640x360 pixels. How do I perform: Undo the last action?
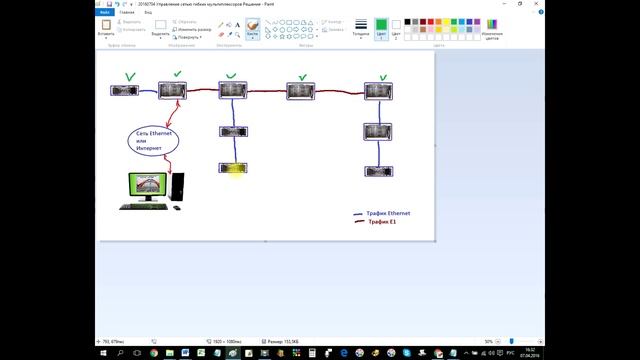pyautogui.click(x=117, y=4)
